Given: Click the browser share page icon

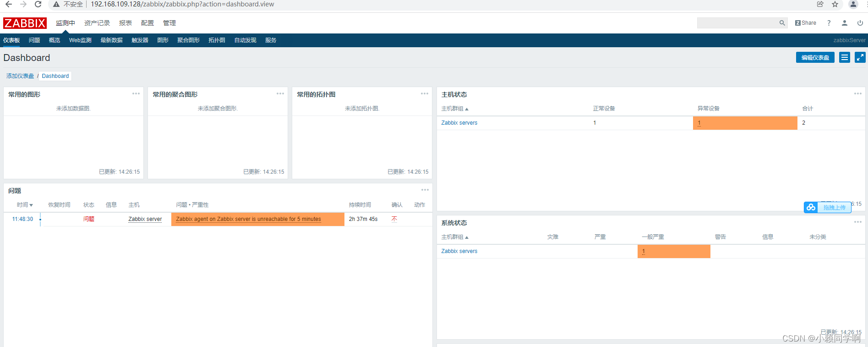Looking at the screenshot, I should pyautogui.click(x=820, y=4).
